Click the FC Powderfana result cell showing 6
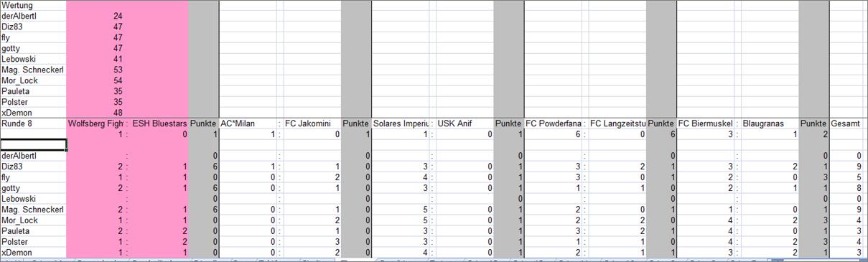 click(x=554, y=134)
